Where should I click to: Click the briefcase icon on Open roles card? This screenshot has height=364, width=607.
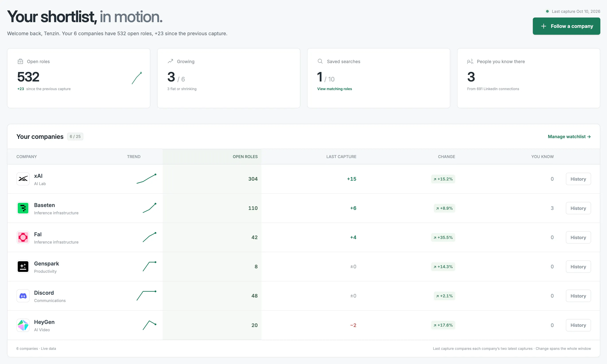click(x=20, y=61)
